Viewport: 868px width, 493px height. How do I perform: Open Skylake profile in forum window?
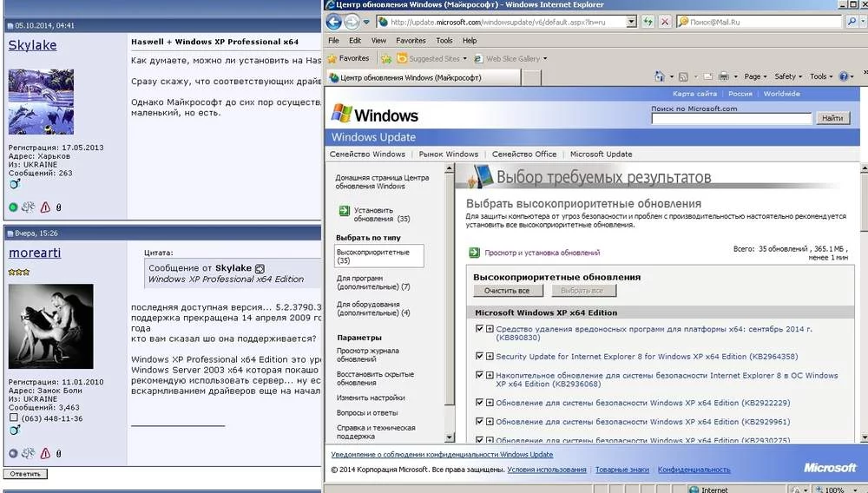(x=32, y=45)
